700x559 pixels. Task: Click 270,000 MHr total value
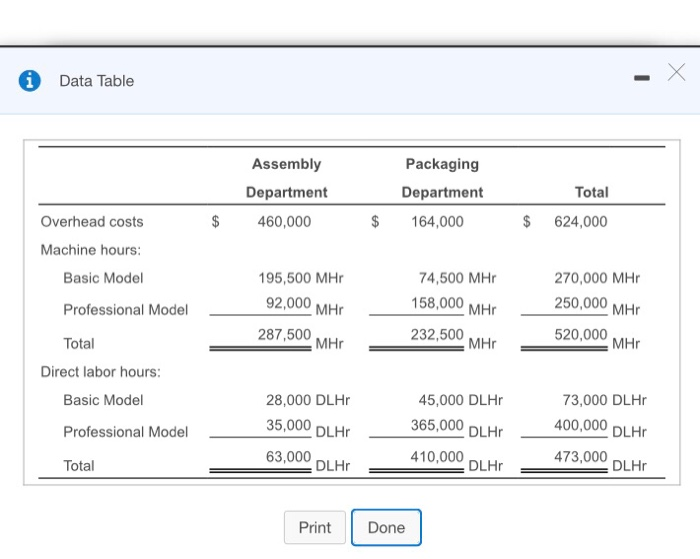point(597,278)
